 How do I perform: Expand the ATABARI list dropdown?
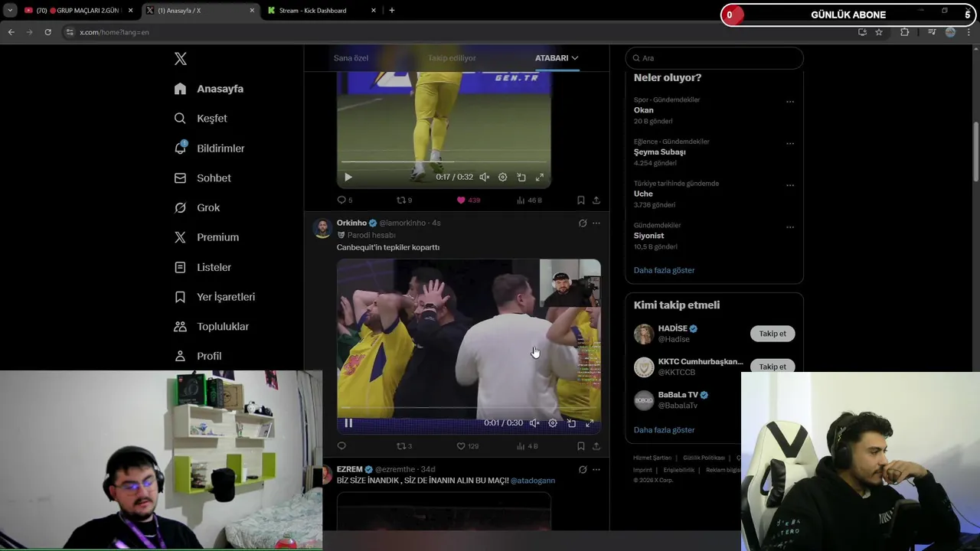coord(557,58)
